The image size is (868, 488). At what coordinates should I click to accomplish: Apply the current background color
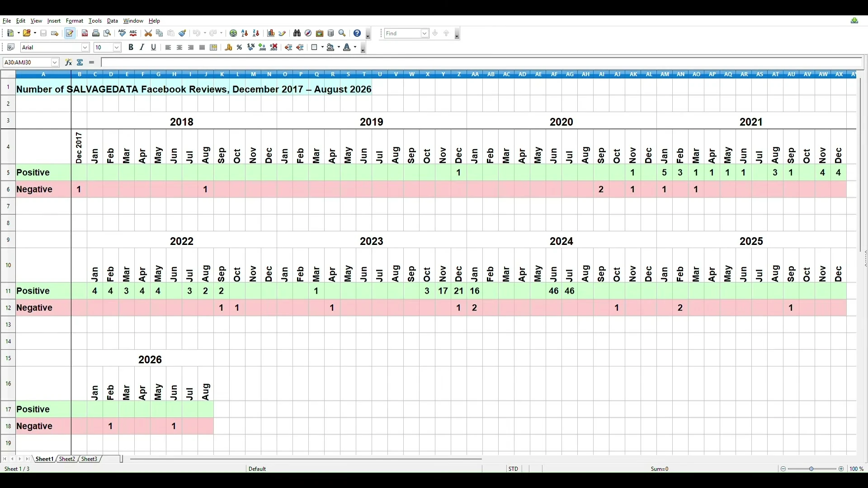pos(330,47)
